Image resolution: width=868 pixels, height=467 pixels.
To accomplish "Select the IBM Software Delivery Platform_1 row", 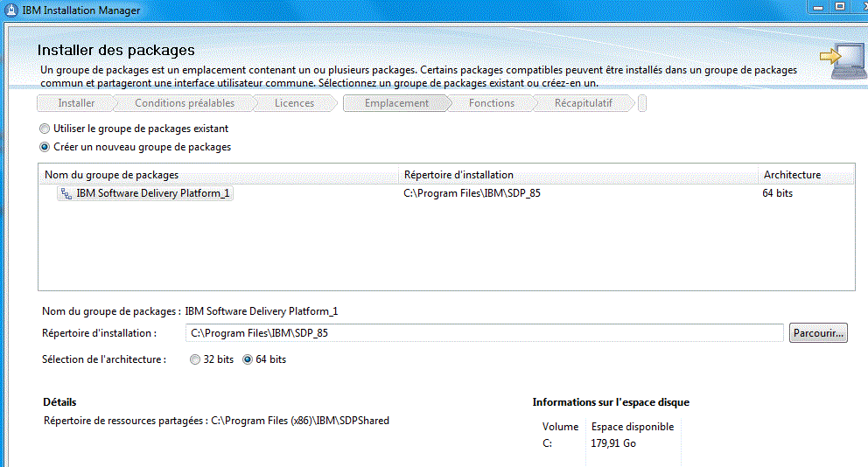I will pos(446,193).
